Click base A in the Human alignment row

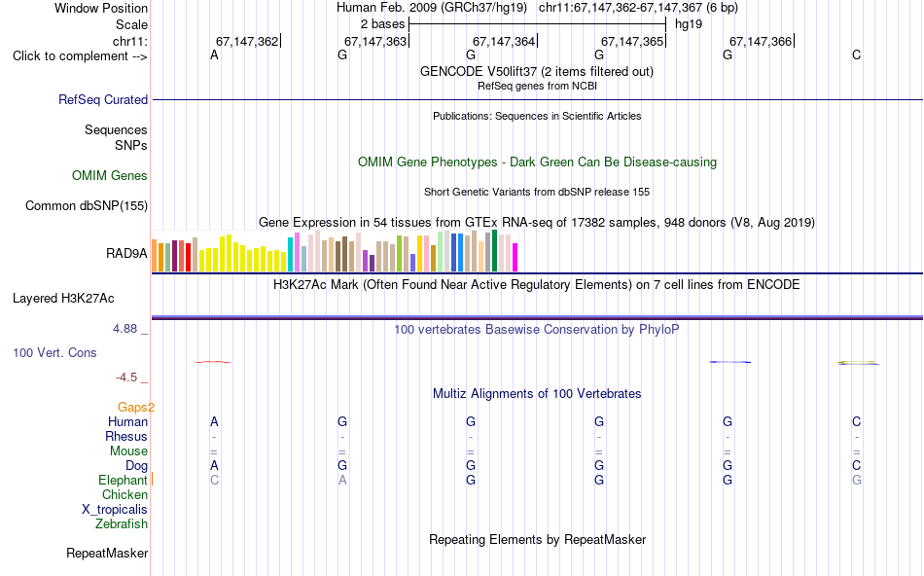pos(214,421)
